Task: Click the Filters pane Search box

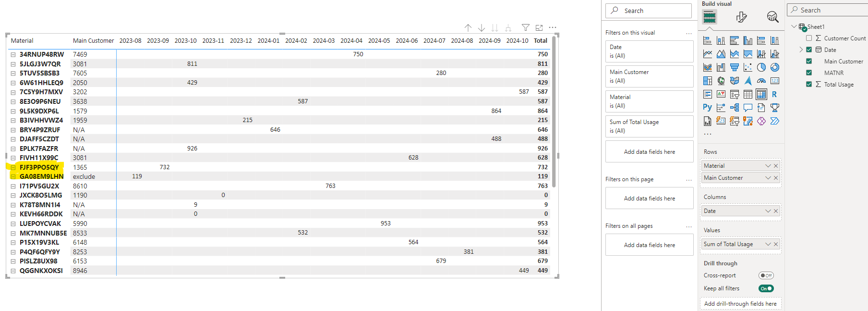Action: pyautogui.click(x=649, y=11)
